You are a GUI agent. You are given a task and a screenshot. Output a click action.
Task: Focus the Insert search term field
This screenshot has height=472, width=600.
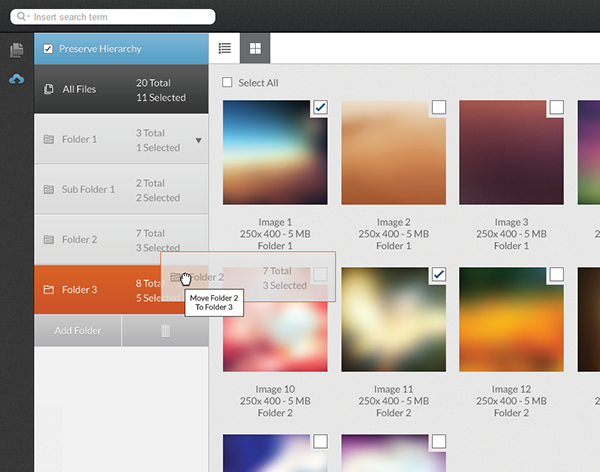(113, 17)
